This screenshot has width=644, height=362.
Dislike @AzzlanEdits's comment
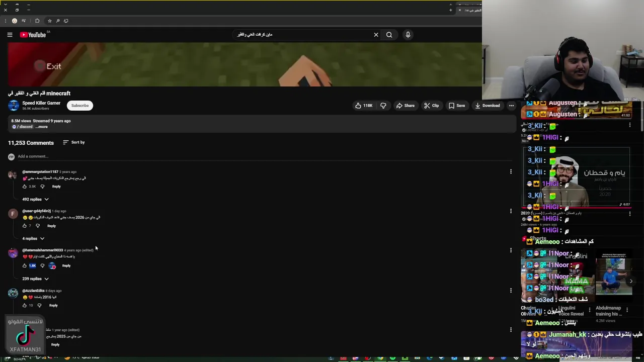pyautogui.click(x=39, y=305)
